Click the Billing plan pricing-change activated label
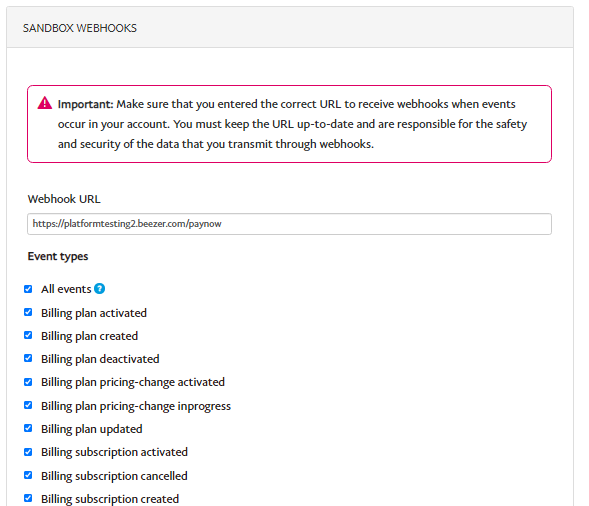 133,382
